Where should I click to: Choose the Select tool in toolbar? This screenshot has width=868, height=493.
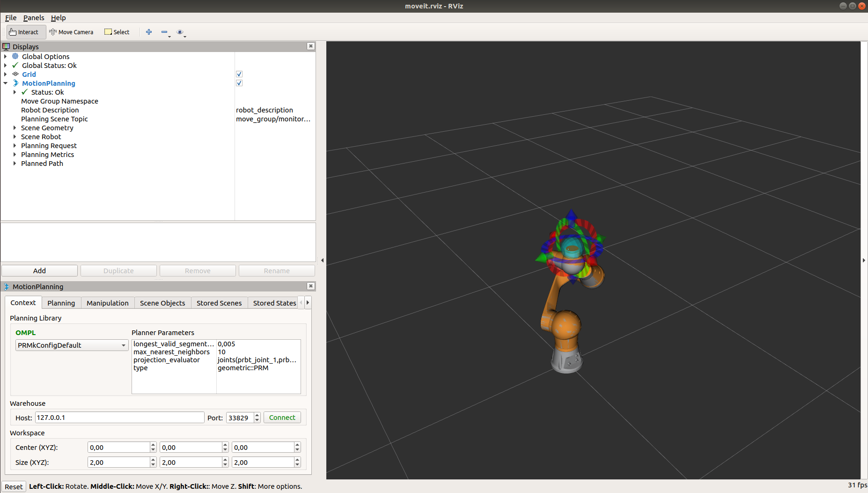click(117, 32)
